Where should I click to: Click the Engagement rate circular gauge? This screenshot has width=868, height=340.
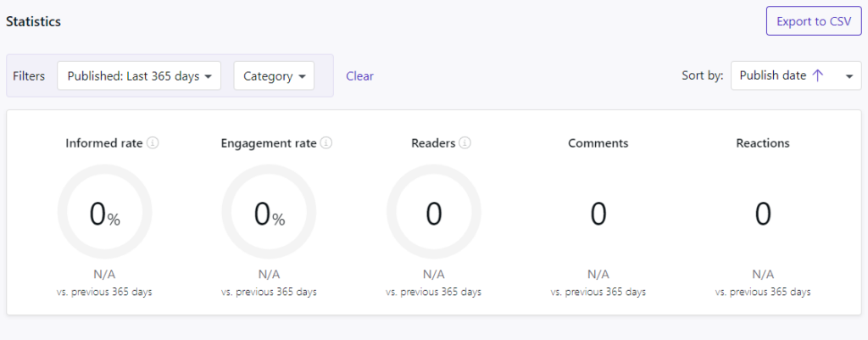270,212
